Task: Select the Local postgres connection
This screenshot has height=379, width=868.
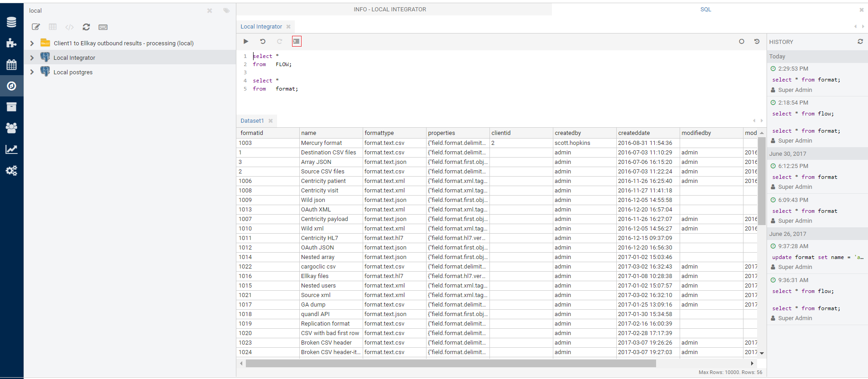Action: (73, 72)
